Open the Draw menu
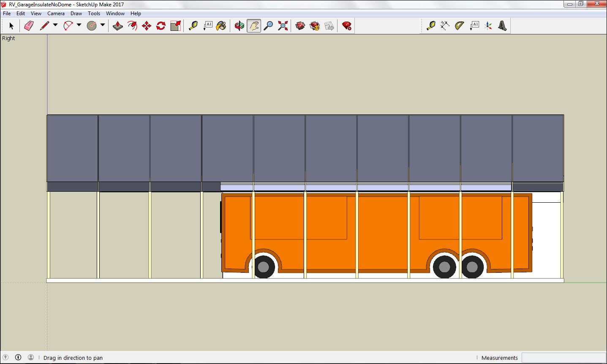The width and height of the screenshot is (607, 364). (x=76, y=14)
